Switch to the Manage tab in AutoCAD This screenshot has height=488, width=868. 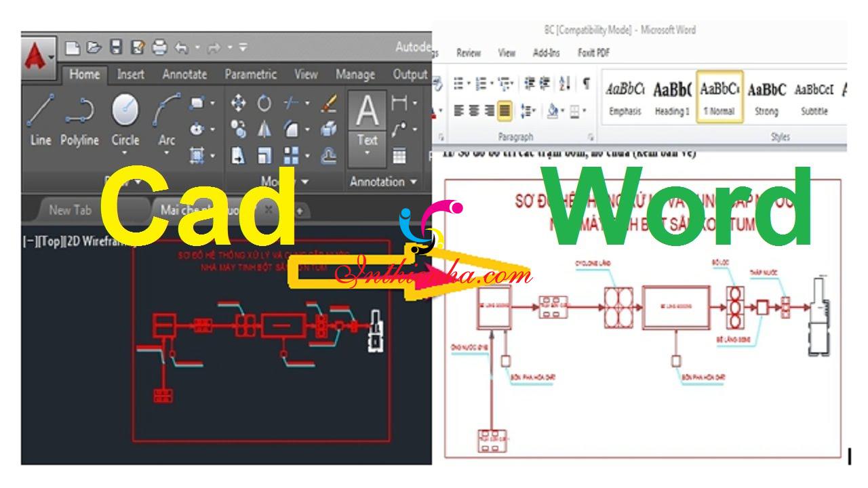coord(355,75)
